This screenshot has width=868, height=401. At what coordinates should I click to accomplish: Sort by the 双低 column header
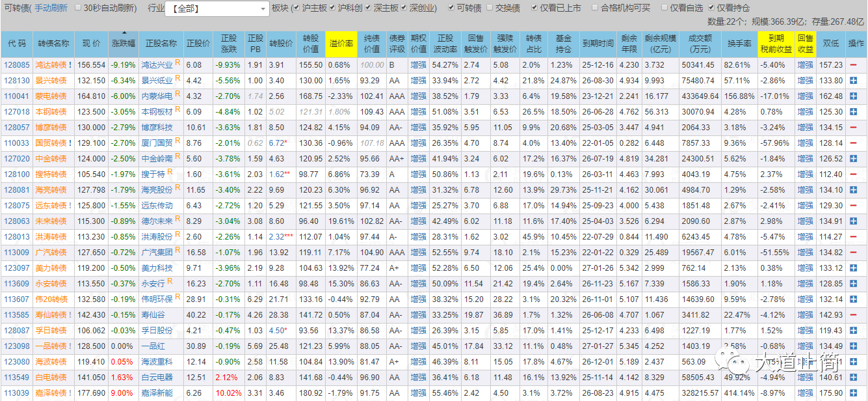[x=830, y=44]
